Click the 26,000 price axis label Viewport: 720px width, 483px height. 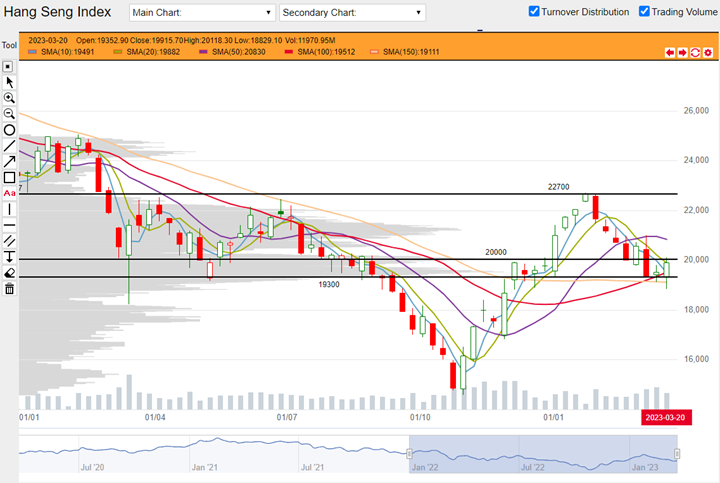(x=696, y=111)
